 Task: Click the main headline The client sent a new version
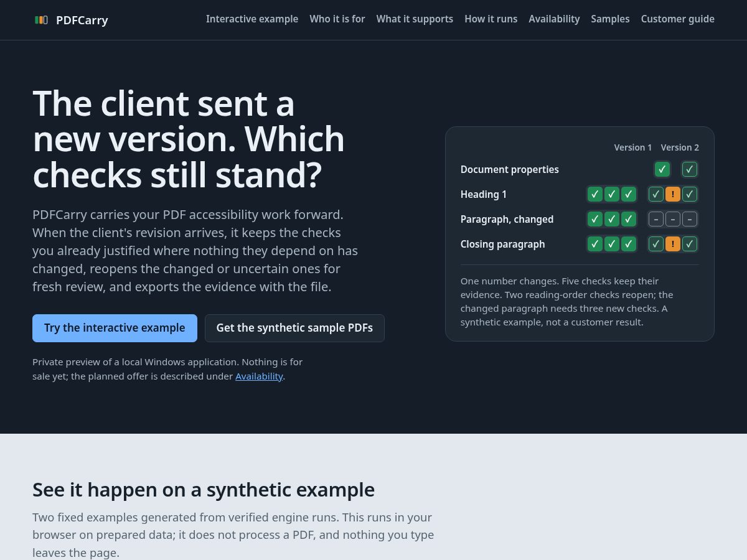[x=189, y=139]
